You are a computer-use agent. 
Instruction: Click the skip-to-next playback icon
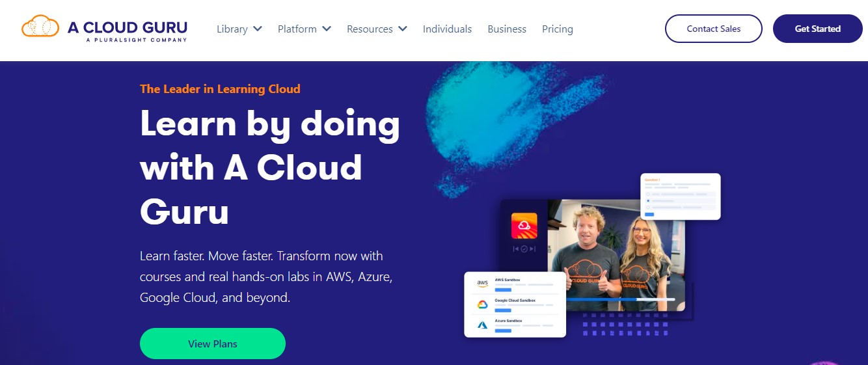coord(532,249)
